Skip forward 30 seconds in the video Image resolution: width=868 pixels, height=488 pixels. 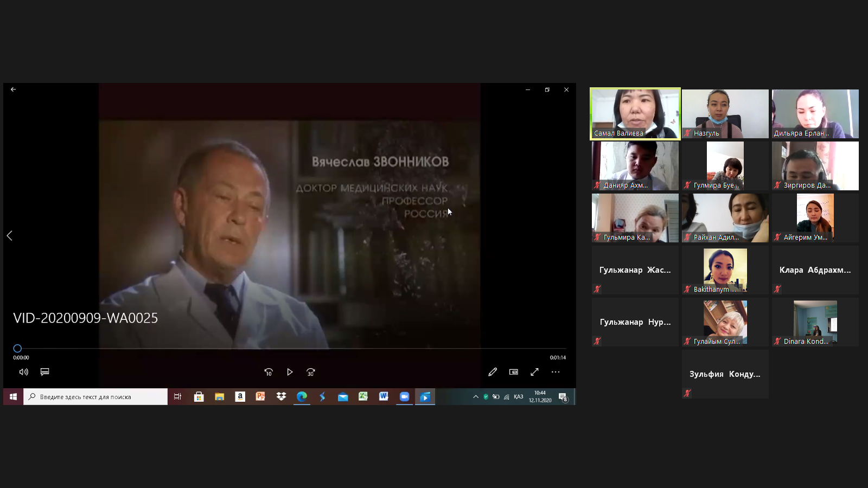pyautogui.click(x=310, y=372)
